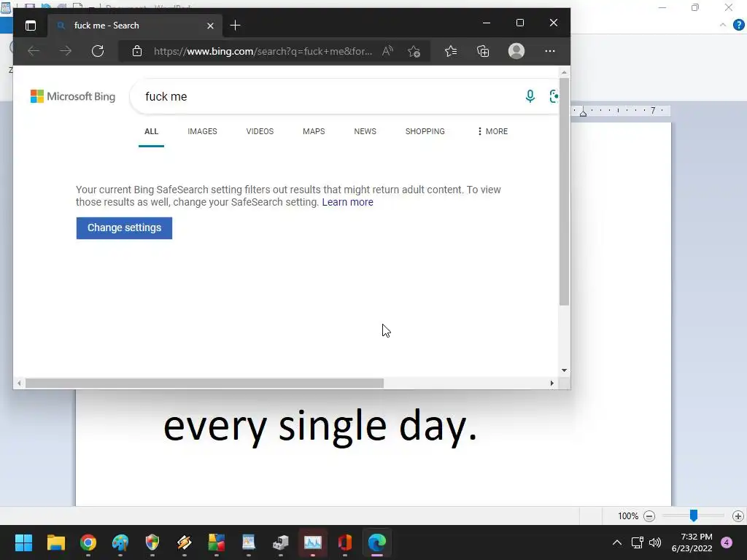This screenshot has width=747, height=560.
Task: Show hidden system tray icons
Action: click(x=617, y=542)
